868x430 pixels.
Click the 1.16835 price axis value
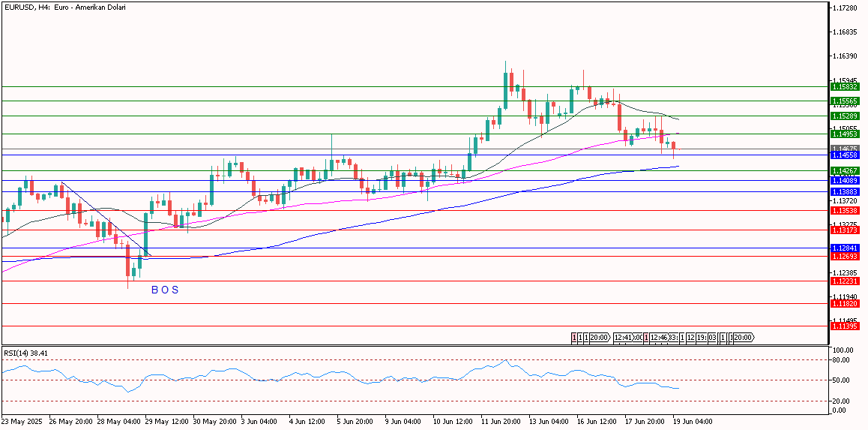[846, 32]
